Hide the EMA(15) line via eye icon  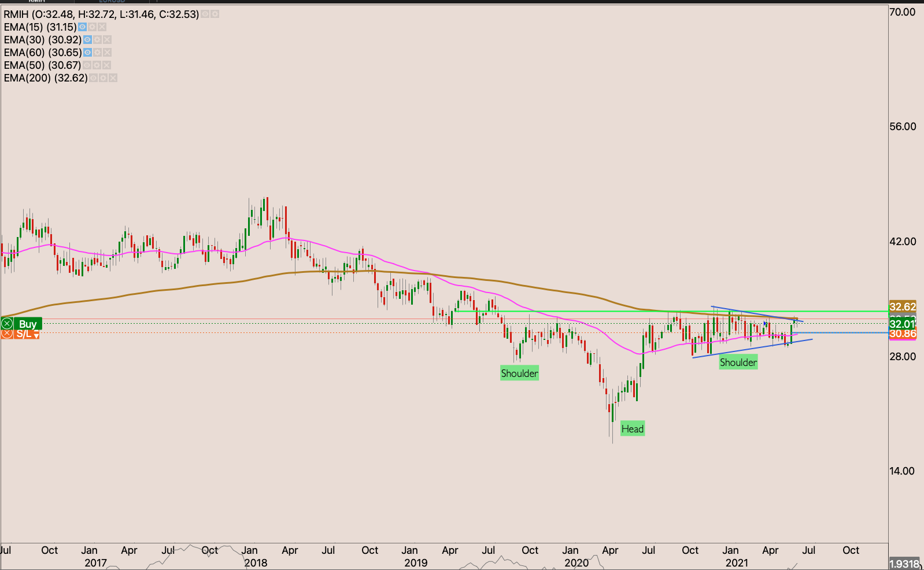pos(83,27)
